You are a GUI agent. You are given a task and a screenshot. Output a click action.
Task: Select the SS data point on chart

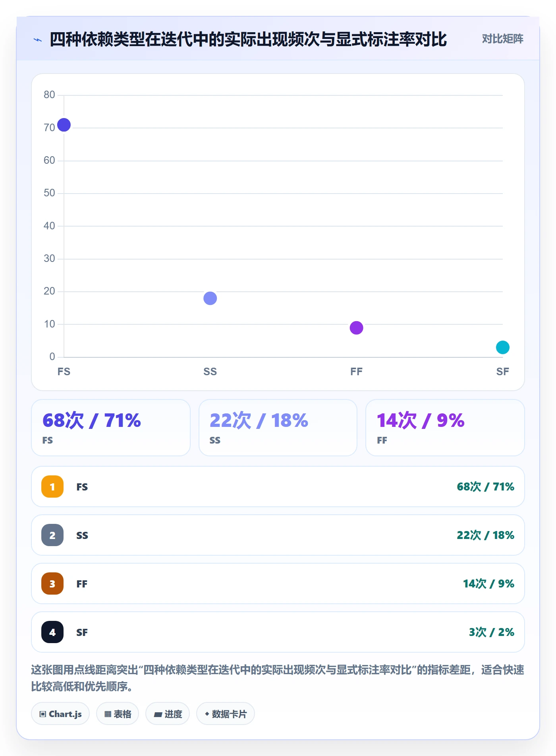(210, 298)
